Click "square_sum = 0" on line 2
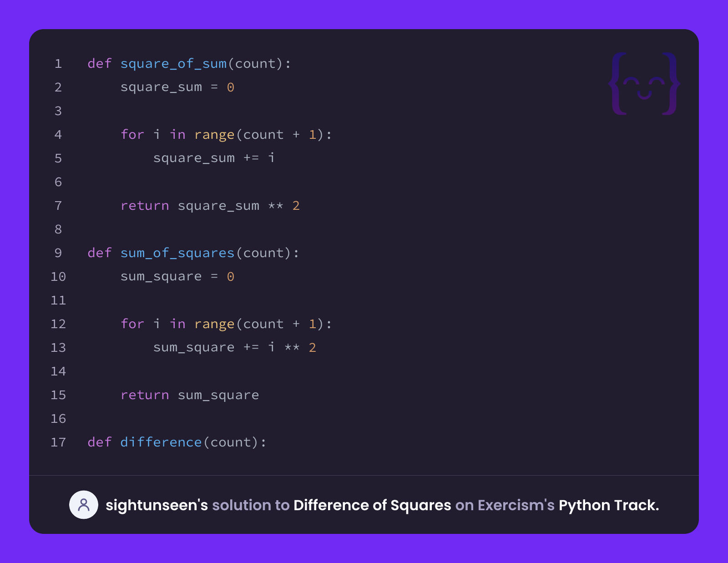The width and height of the screenshot is (728, 563). point(177,87)
